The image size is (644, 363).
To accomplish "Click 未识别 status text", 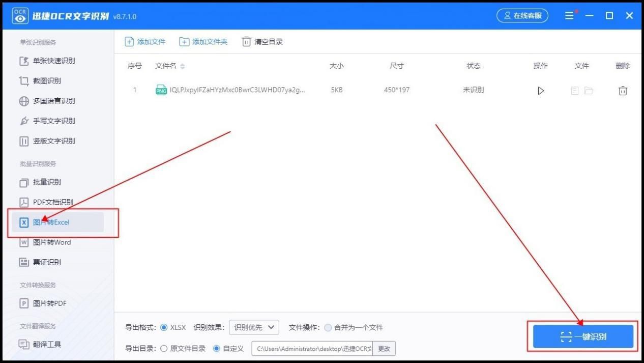I will click(x=473, y=90).
